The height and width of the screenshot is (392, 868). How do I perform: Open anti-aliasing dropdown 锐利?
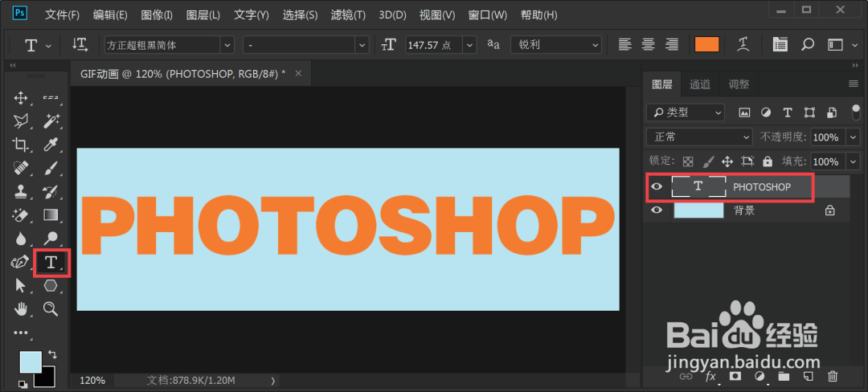[556, 45]
